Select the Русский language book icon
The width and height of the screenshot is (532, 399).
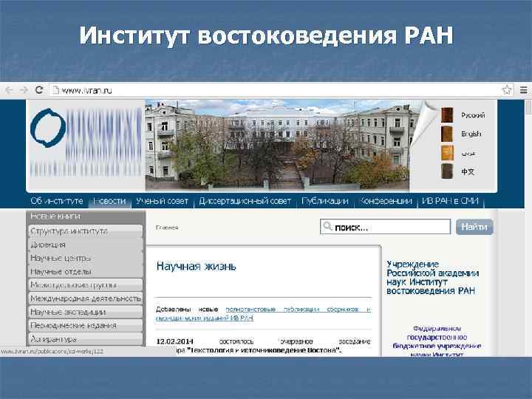447,115
